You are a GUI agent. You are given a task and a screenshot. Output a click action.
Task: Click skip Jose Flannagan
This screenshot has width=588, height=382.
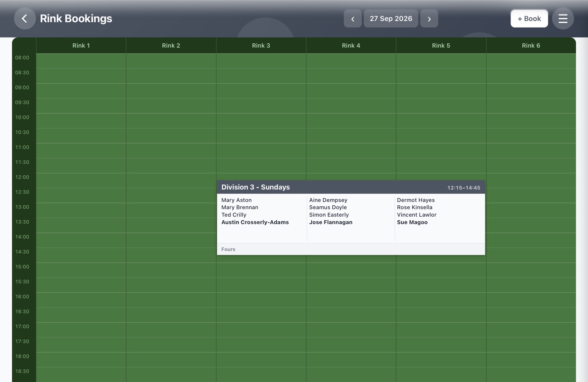(x=331, y=222)
